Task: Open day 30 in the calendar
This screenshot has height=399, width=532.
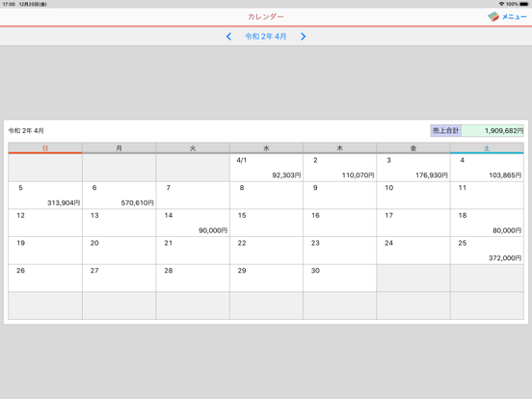Action: tap(339, 278)
